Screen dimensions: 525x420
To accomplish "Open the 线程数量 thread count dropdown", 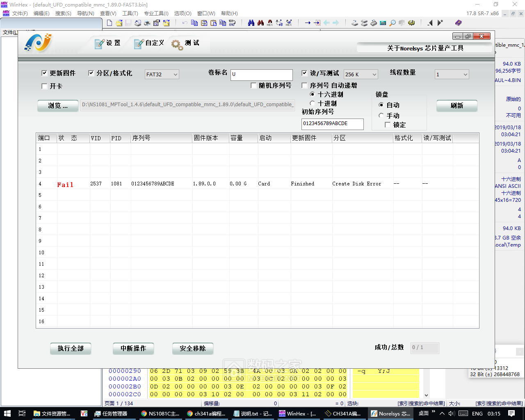I will click(x=452, y=74).
